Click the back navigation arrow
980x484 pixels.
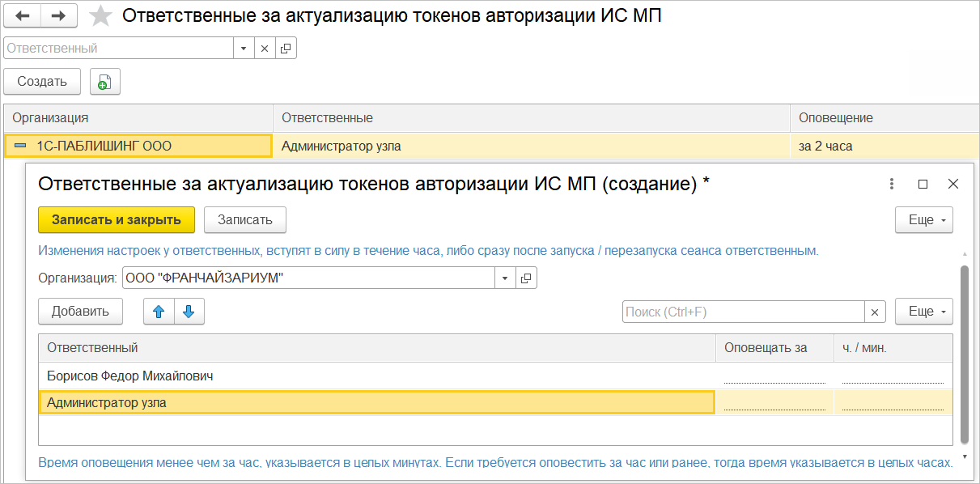coord(22,15)
